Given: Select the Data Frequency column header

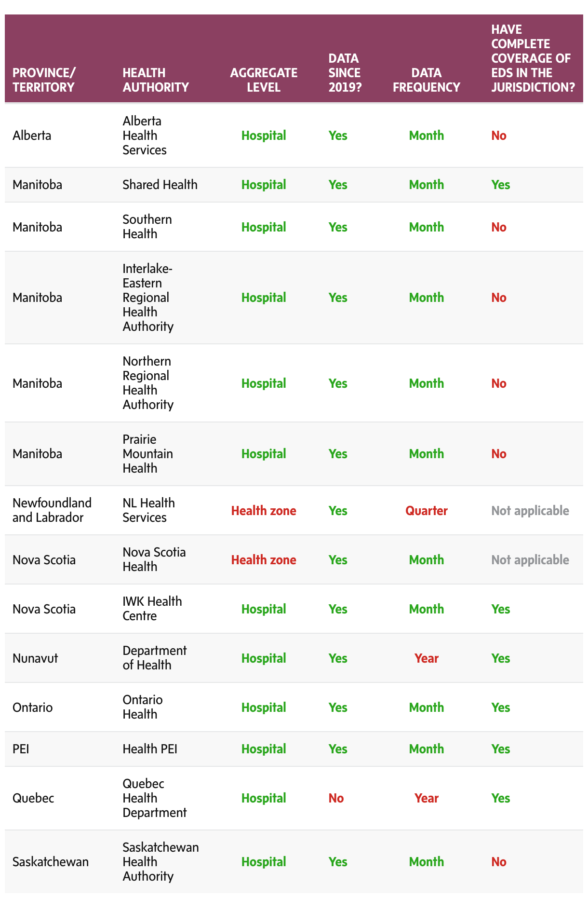Looking at the screenshot, I should (426, 80).
